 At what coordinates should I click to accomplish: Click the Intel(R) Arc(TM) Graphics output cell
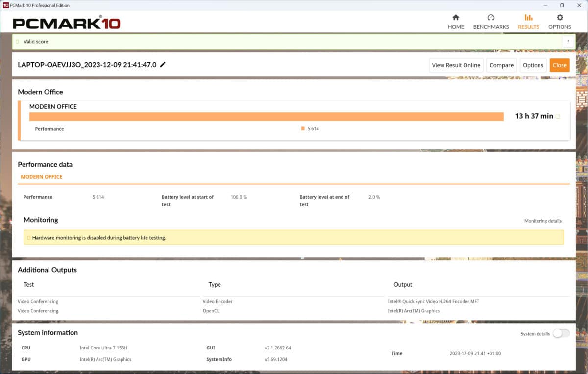pos(414,311)
